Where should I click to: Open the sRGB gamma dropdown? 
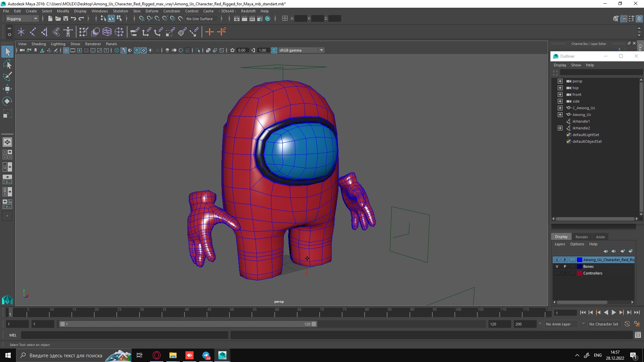[x=321, y=50]
